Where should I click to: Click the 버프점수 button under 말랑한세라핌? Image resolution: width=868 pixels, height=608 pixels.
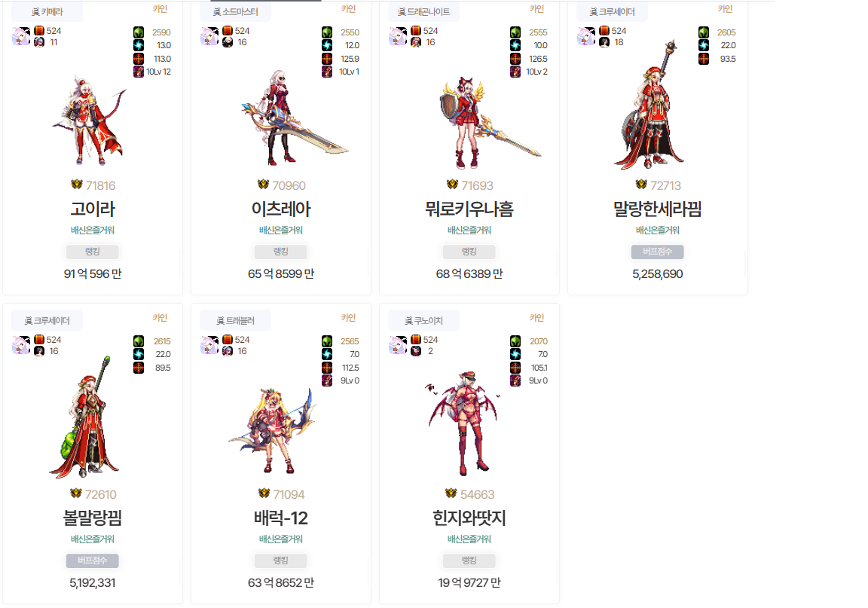[x=658, y=252]
